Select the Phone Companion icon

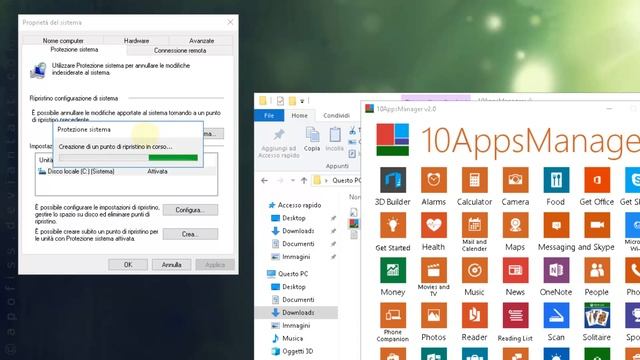point(393,316)
